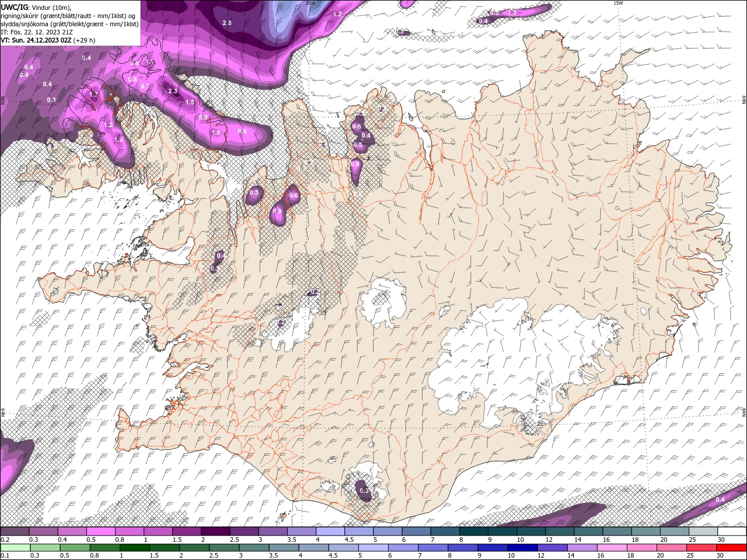747x560 pixels.
Task: Select the dark teal 8–9 swatch, upper scale
Action: pyautogui.click(x=474, y=531)
